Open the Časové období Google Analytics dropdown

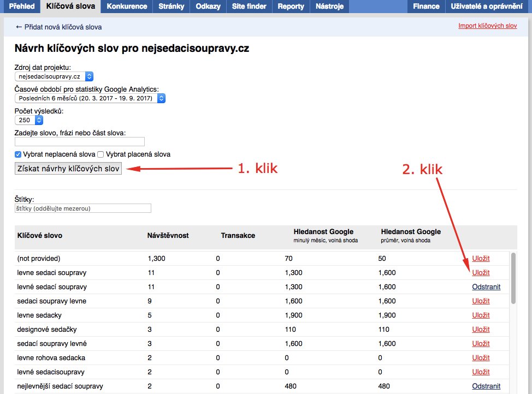point(91,98)
